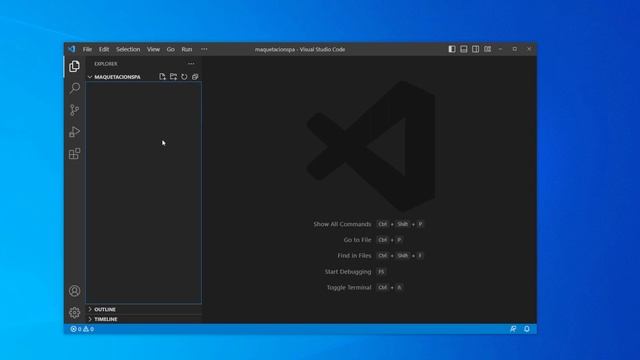This screenshot has width=640, height=360.
Task: Click the Show All Commands shortcut hint
Action: 369,224
